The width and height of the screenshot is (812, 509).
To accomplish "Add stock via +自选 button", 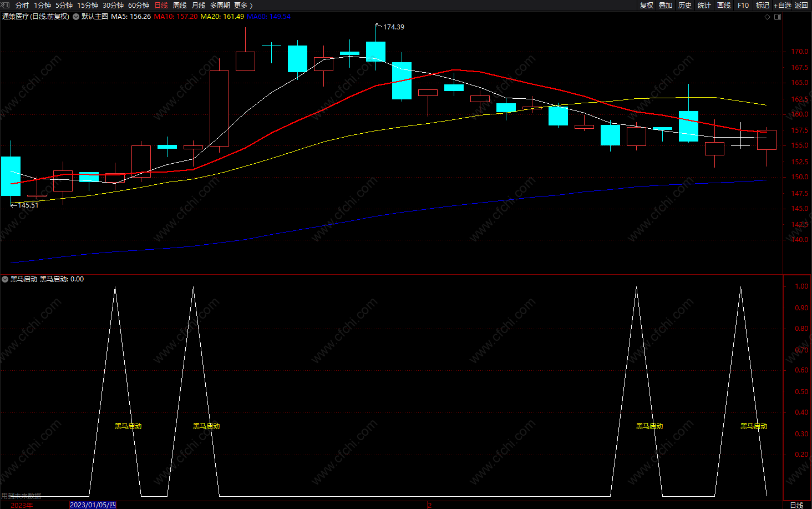I will point(783,5).
